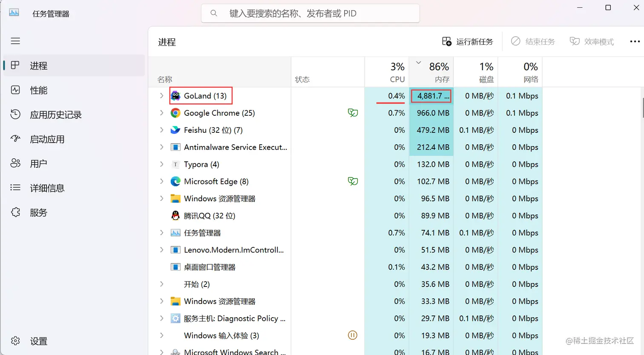Expand the GoLand (13) process group

161,96
